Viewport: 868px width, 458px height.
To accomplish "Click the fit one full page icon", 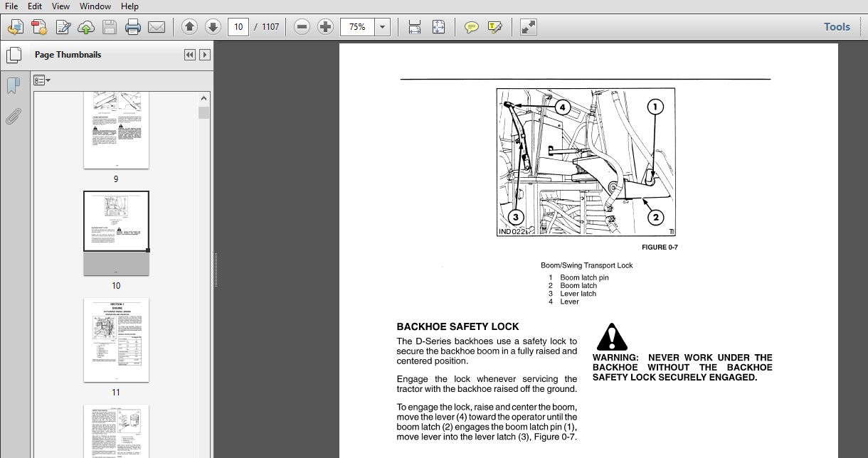I will [x=438, y=27].
